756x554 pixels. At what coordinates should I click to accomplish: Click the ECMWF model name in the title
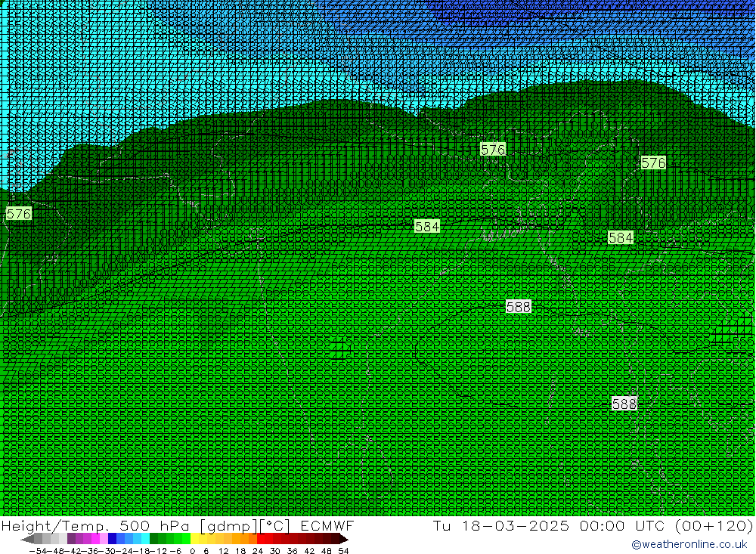tap(327, 525)
